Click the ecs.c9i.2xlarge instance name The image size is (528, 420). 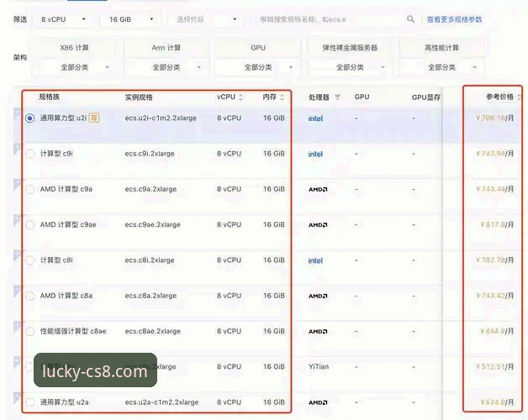click(x=150, y=154)
